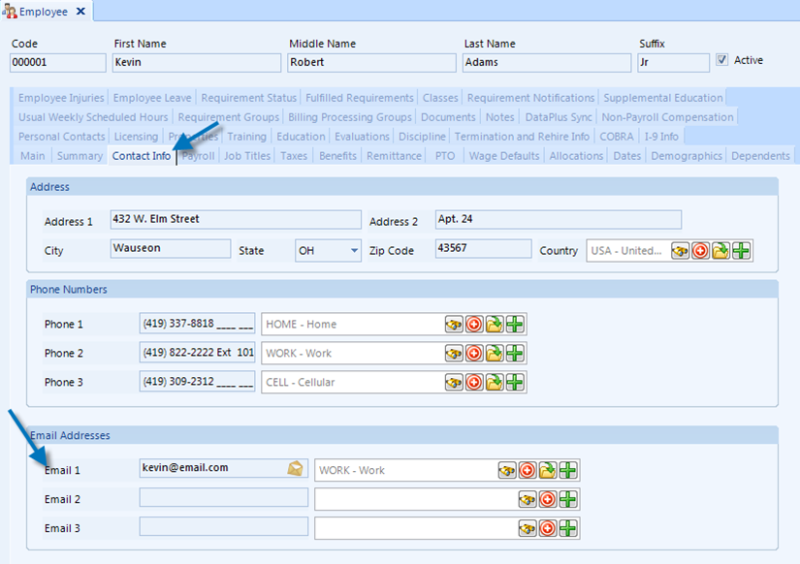800x564 pixels.
Task: Go to the Employee Leave tab
Action: [153, 98]
